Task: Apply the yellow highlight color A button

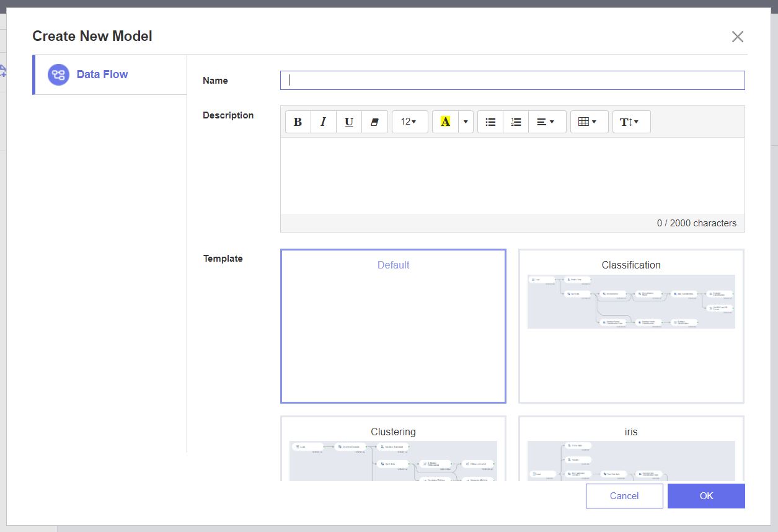Action: 445,122
